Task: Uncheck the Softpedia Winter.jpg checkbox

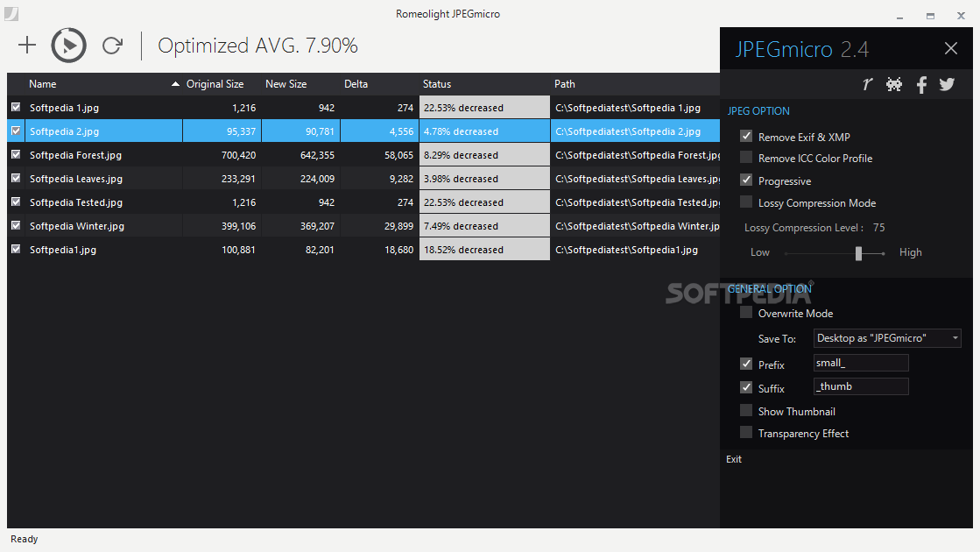Action: pos(17,226)
